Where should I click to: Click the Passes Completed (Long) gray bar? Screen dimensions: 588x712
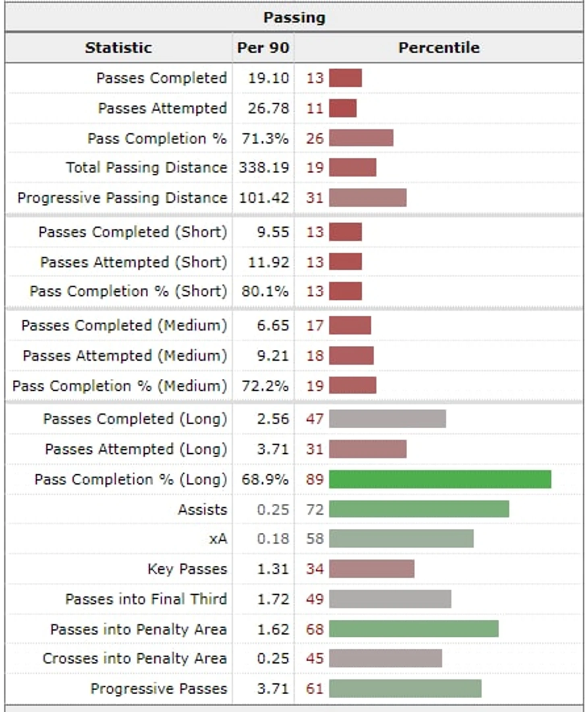(x=387, y=419)
